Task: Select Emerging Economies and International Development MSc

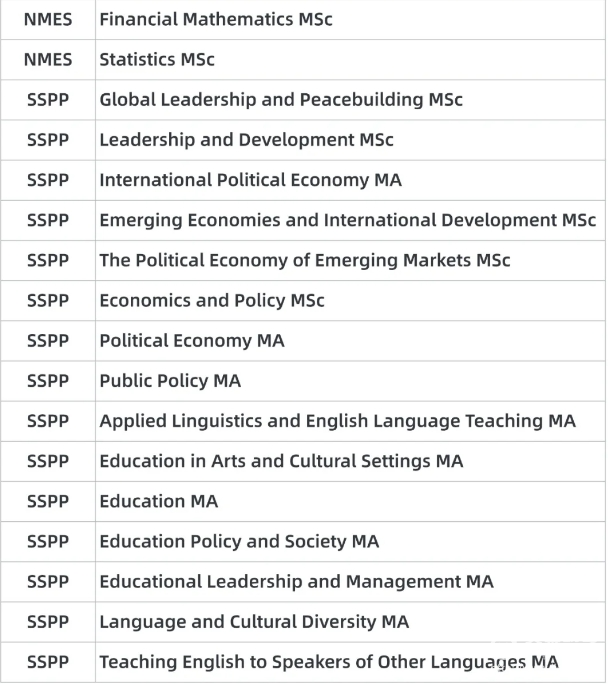Action: tap(347, 220)
